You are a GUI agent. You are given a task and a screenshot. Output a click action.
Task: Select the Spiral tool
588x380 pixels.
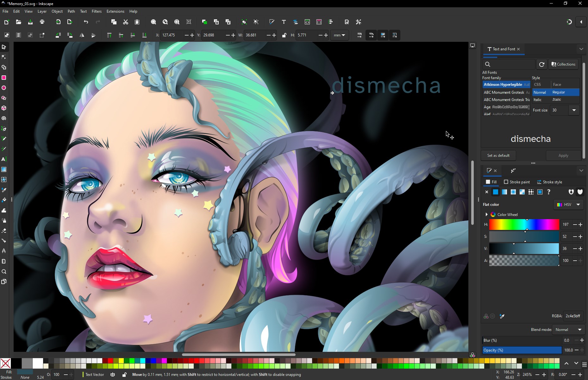tap(4, 118)
